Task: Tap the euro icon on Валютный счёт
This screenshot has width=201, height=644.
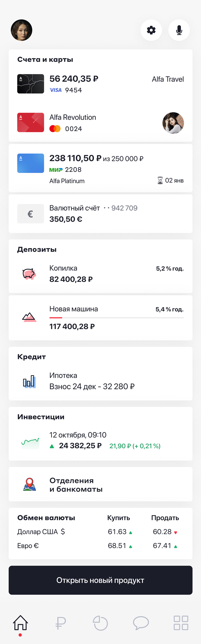Action: pyautogui.click(x=31, y=214)
